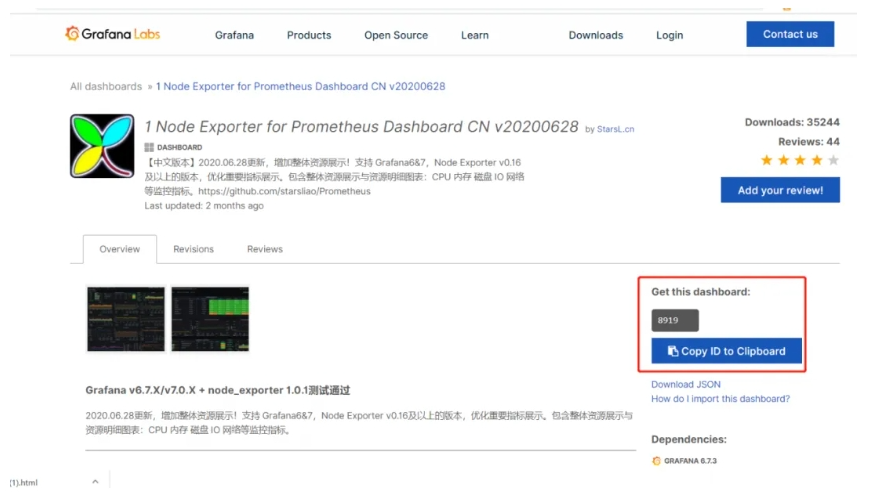Click the Downloads: 35244 count text
The width and height of the screenshot is (886, 493).
pyautogui.click(x=792, y=122)
